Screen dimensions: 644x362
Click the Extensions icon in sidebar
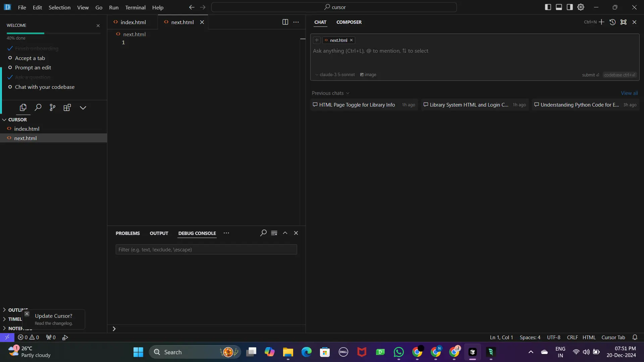pos(67,108)
